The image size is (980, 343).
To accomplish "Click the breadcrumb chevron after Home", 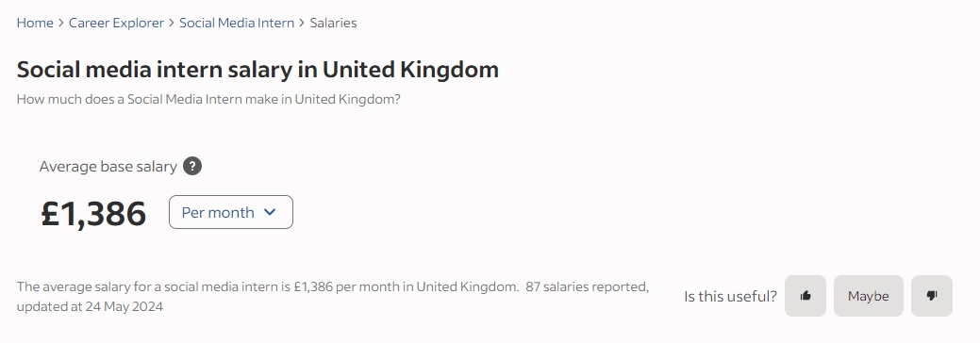I will (60, 24).
